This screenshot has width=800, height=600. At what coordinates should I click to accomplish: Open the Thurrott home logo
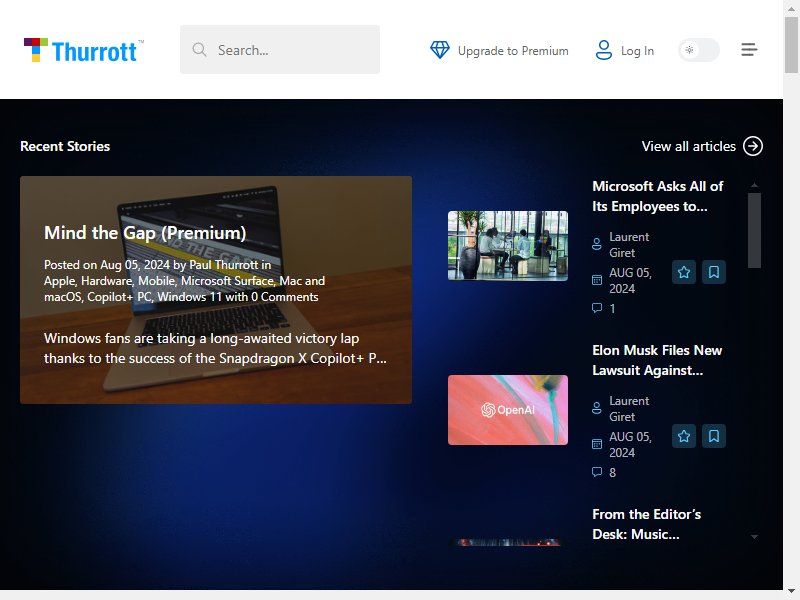coord(84,50)
